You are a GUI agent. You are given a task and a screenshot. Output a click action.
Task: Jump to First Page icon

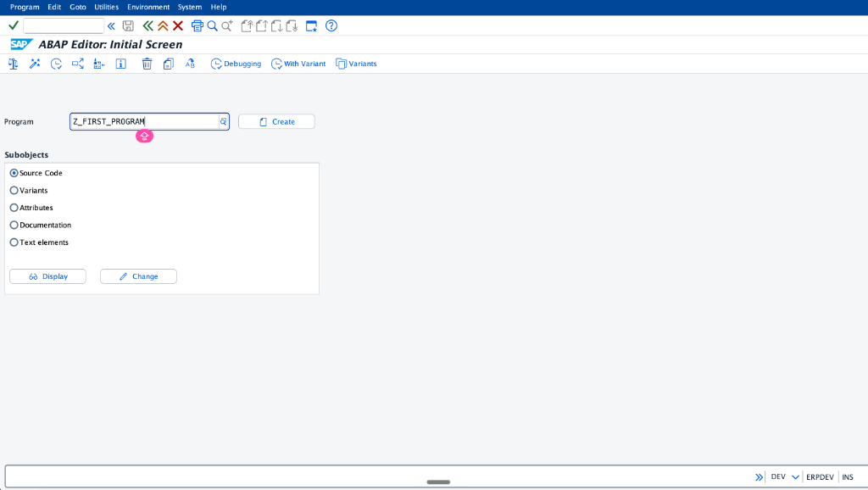point(247,26)
